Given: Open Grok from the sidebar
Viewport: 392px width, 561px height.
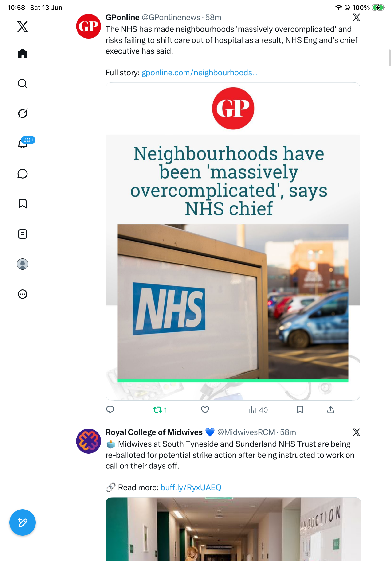Looking at the screenshot, I should (x=23, y=113).
